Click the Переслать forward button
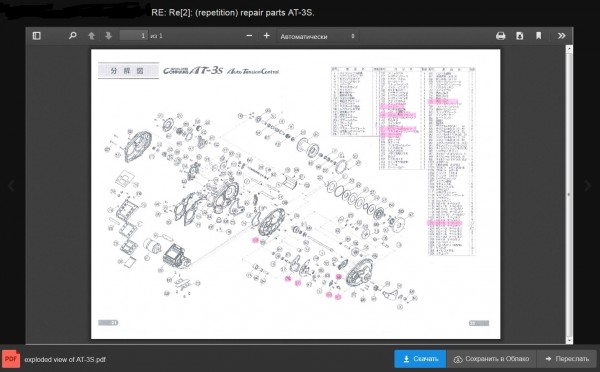 pos(567,359)
